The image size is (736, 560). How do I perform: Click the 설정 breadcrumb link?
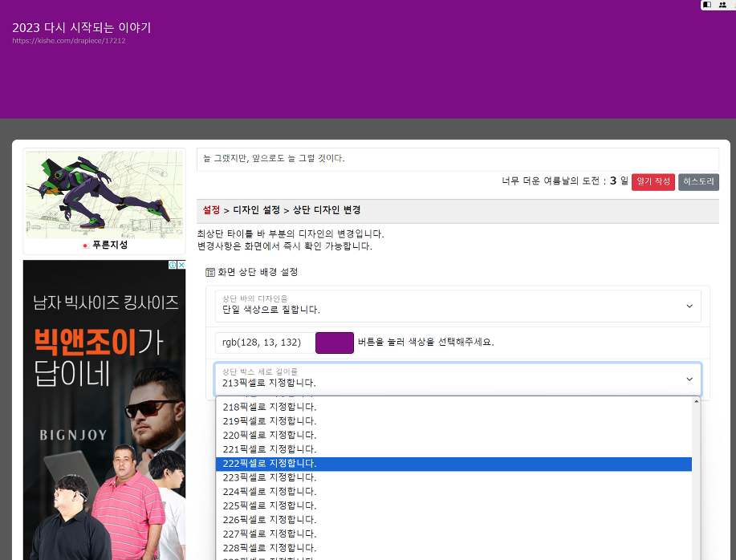211,210
